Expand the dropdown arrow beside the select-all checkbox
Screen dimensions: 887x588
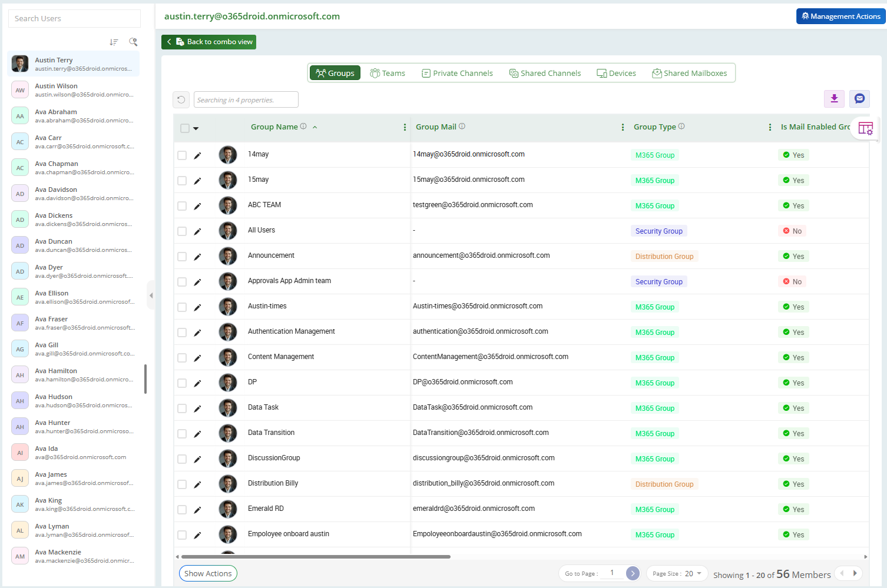[196, 127]
